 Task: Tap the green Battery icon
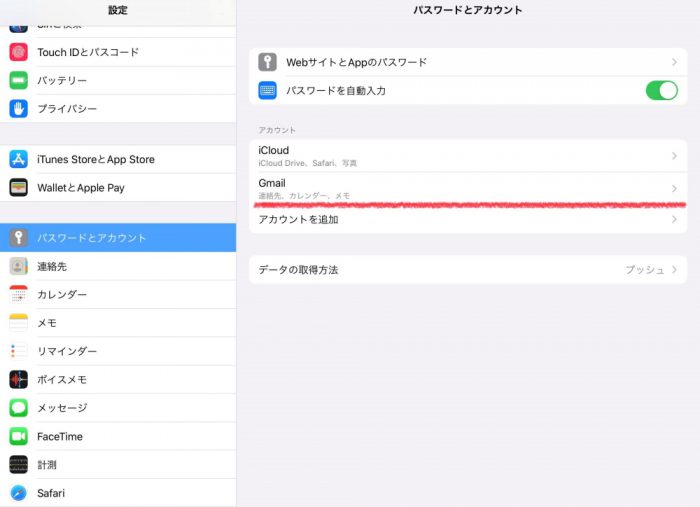[18, 80]
